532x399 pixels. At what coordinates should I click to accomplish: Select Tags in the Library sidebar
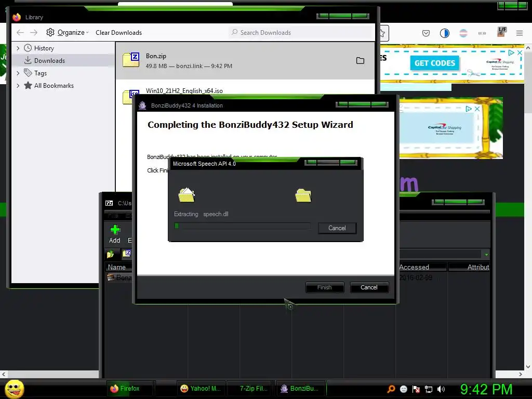[x=41, y=73]
